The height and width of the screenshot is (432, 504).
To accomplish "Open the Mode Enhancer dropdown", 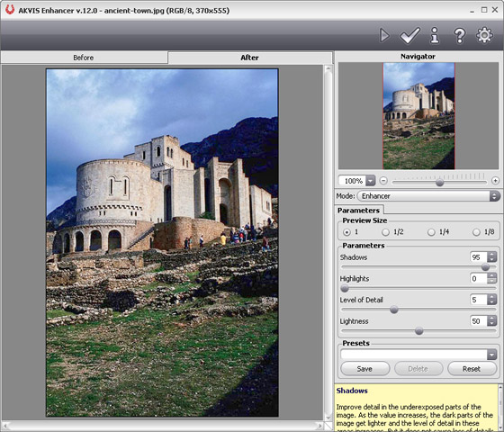I will pyautogui.click(x=428, y=196).
